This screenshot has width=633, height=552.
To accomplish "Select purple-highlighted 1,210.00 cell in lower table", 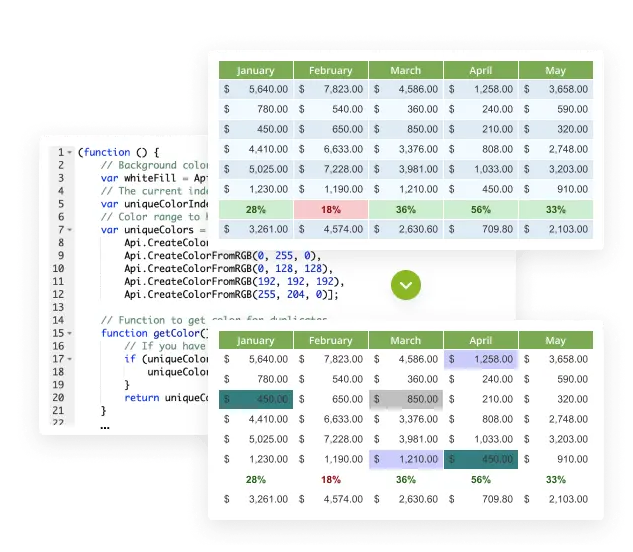I will click(406, 459).
